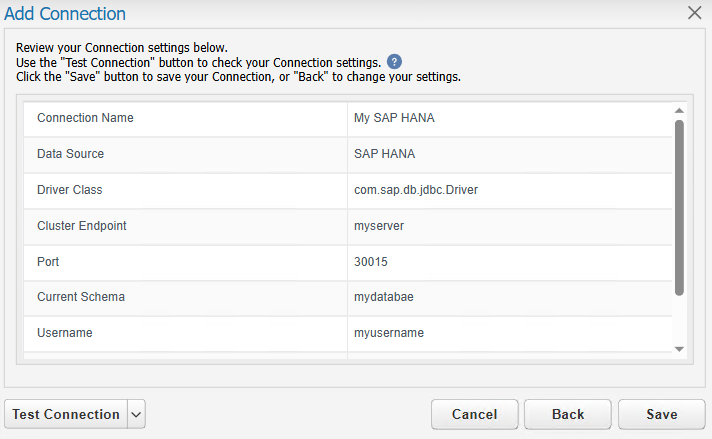Click the Test Connection button
The image size is (712, 439).
(x=66, y=414)
